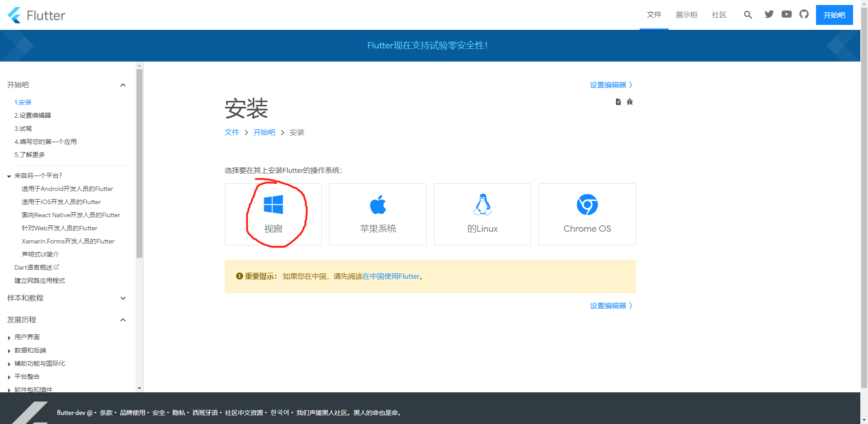Open 한국어 footer link
This screenshot has width=868, height=424.
[x=280, y=413]
